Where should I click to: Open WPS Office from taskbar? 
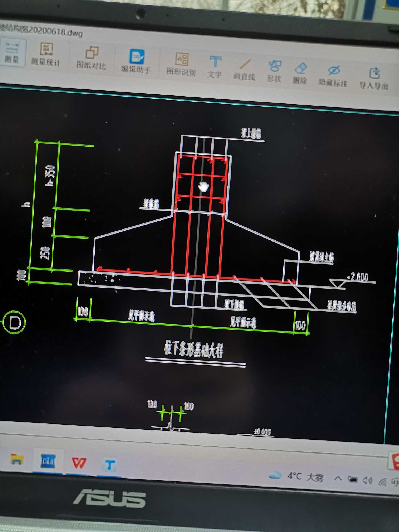pos(79,463)
